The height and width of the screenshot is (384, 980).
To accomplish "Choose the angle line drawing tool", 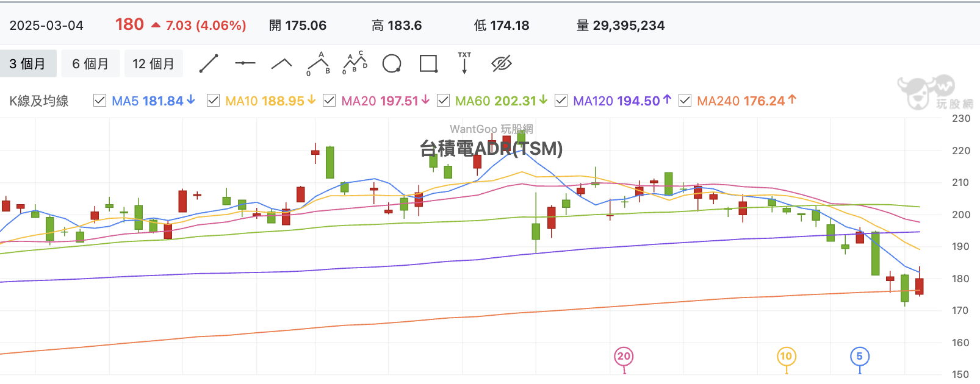I will pos(281,63).
